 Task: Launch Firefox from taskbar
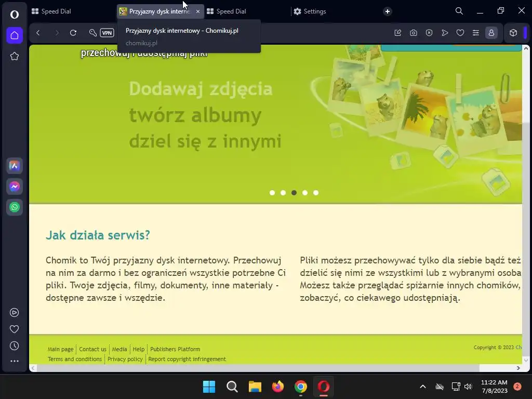pos(278,387)
